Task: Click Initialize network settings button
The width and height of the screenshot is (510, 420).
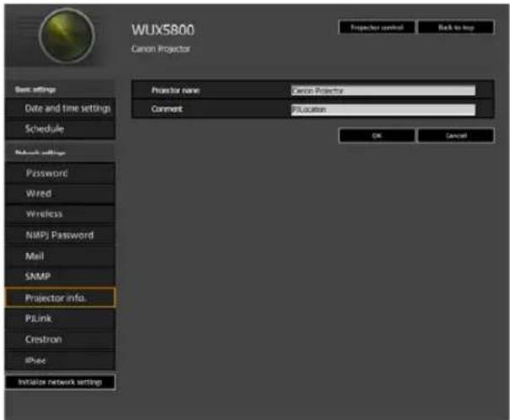Action: pos(60,382)
